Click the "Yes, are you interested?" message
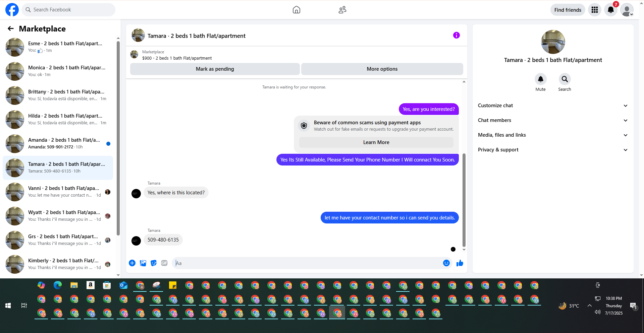The image size is (644, 333). [429, 109]
